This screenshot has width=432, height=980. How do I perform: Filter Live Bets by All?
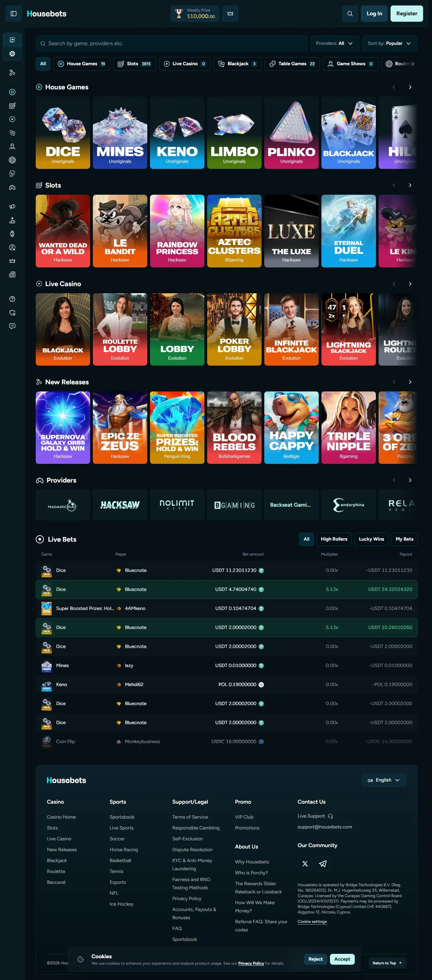[306, 539]
